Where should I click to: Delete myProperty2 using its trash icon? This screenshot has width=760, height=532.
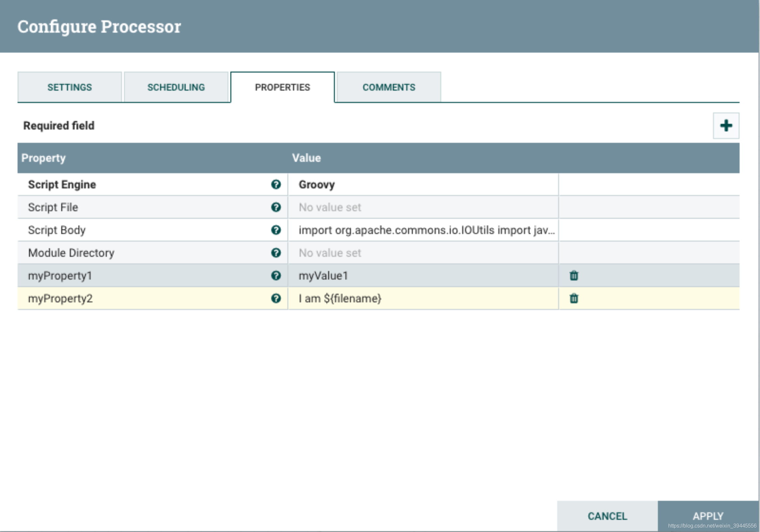tap(574, 299)
